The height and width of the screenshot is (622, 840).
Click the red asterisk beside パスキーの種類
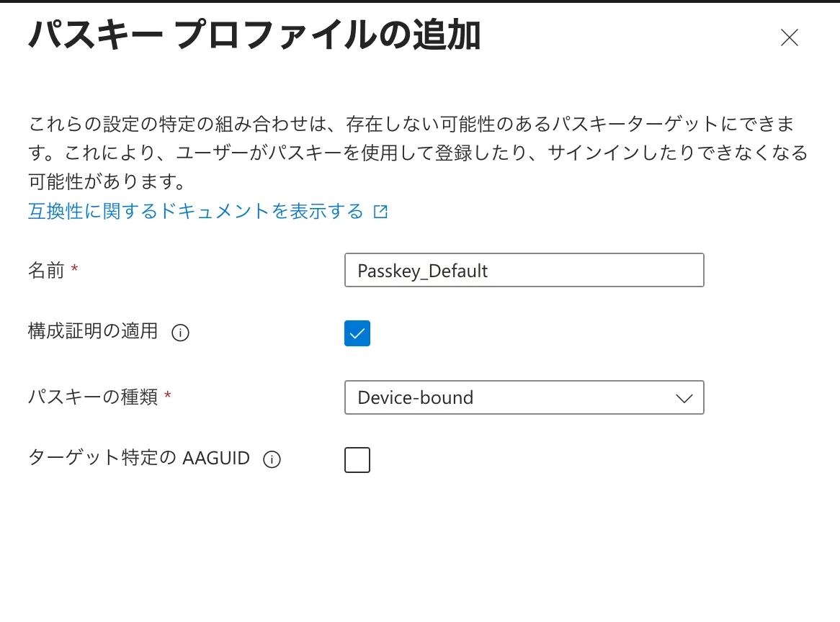[x=168, y=395]
